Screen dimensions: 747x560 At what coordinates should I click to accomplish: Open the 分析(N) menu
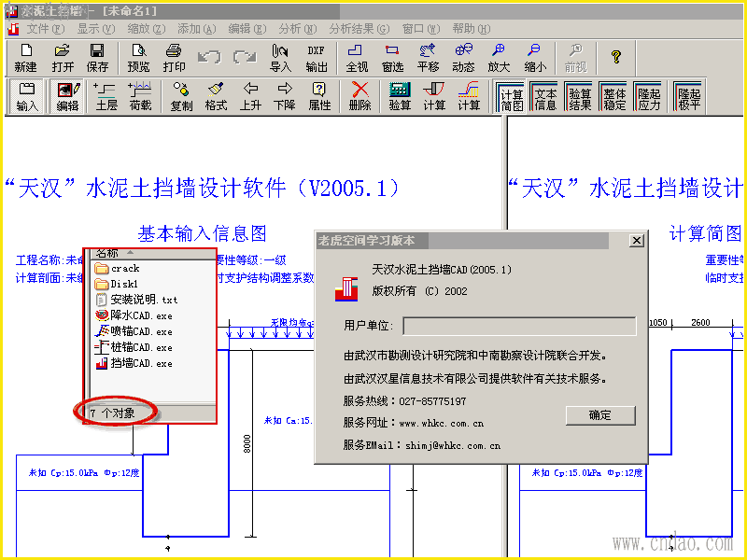(298, 29)
